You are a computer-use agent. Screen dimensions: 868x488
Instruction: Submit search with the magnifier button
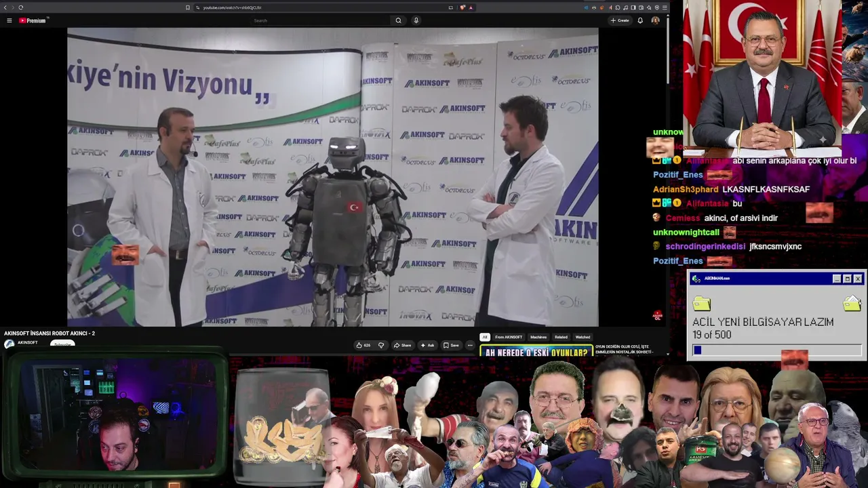(398, 20)
